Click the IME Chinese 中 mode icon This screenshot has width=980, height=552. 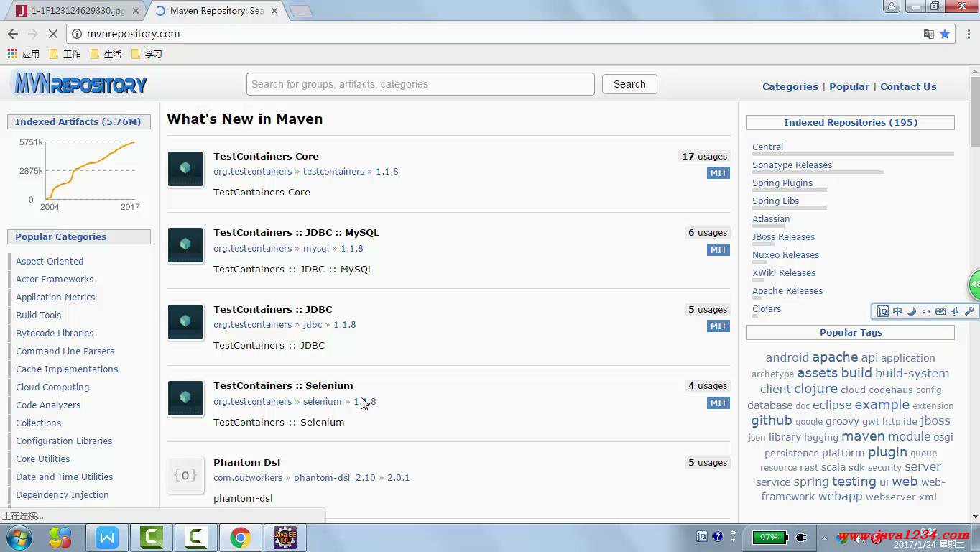[x=897, y=311]
